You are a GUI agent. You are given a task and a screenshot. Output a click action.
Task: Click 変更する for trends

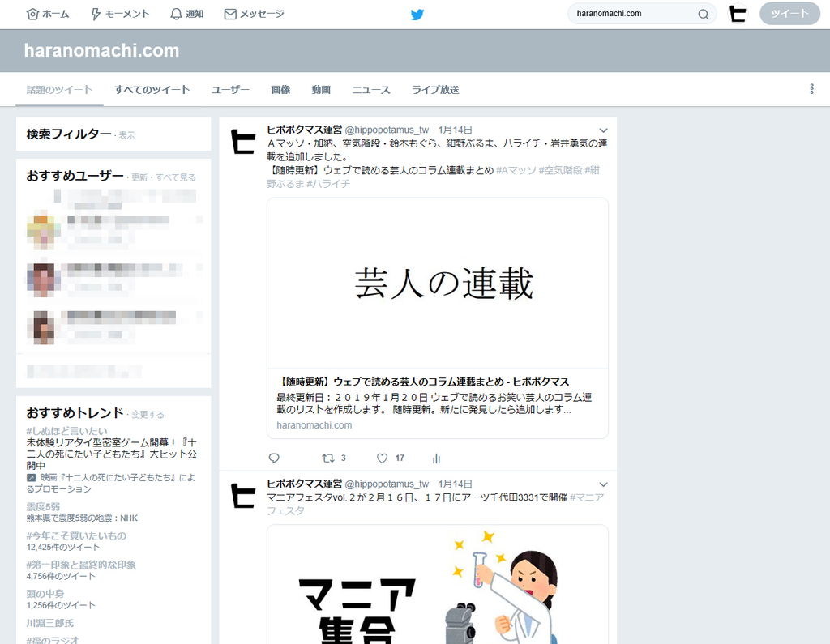[x=148, y=414]
